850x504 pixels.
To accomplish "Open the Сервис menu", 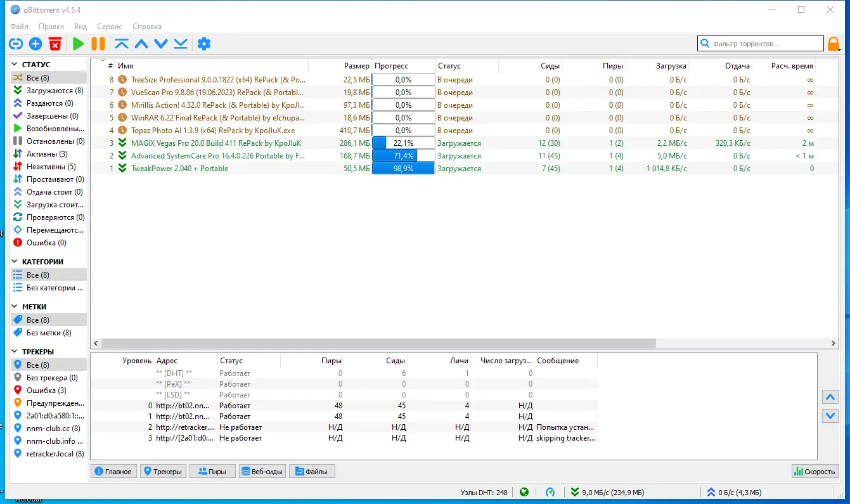I will (109, 27).
